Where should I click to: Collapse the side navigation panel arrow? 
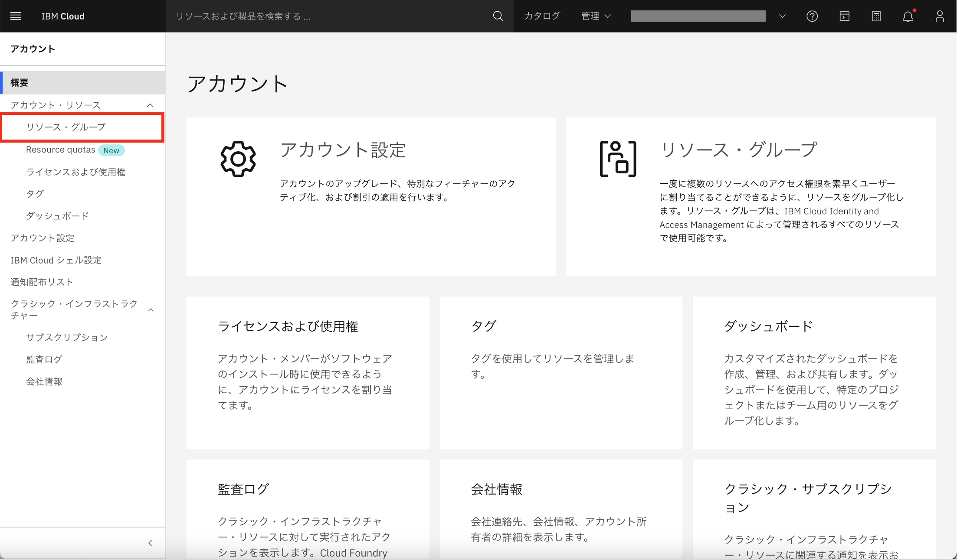click(150, 543)
